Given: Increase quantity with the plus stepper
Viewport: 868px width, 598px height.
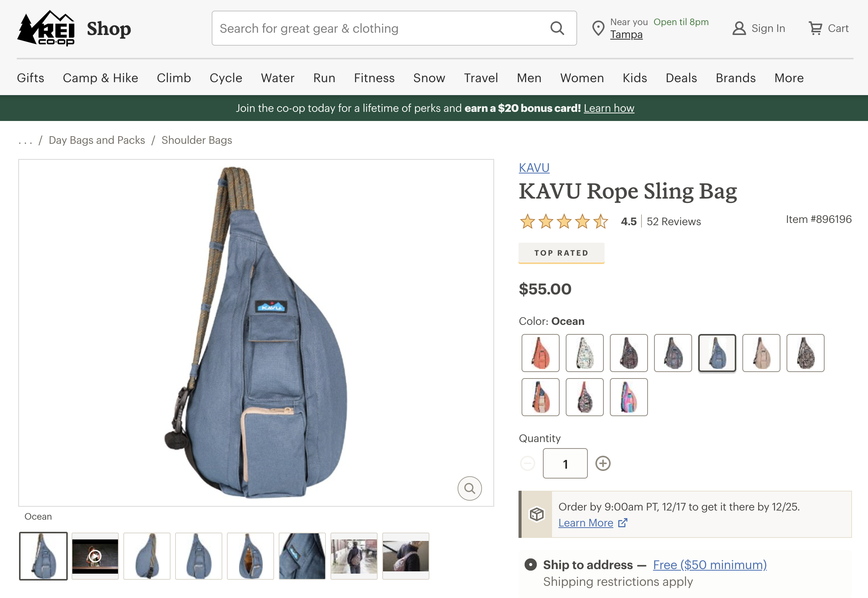Looking at the screenshot, I should (603, 464).
